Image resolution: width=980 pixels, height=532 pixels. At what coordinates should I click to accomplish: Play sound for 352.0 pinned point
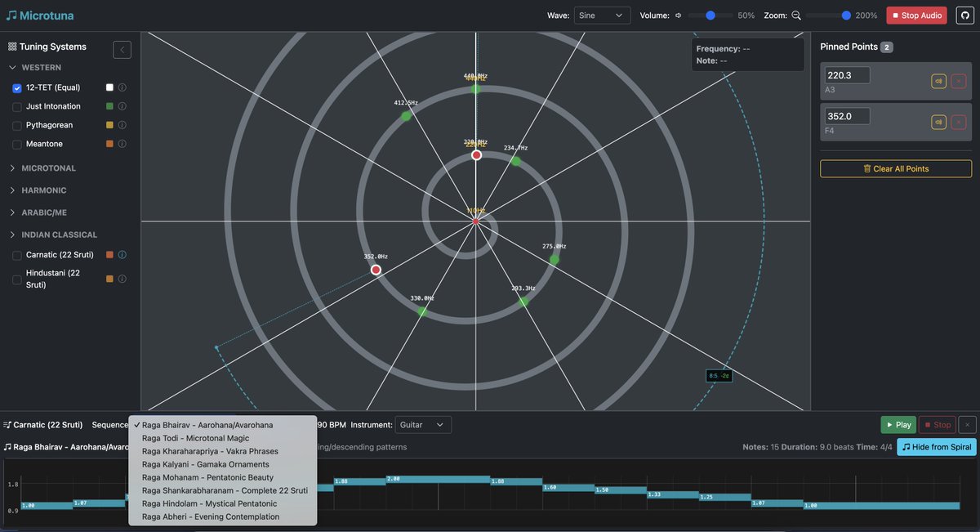coord(939,122)
